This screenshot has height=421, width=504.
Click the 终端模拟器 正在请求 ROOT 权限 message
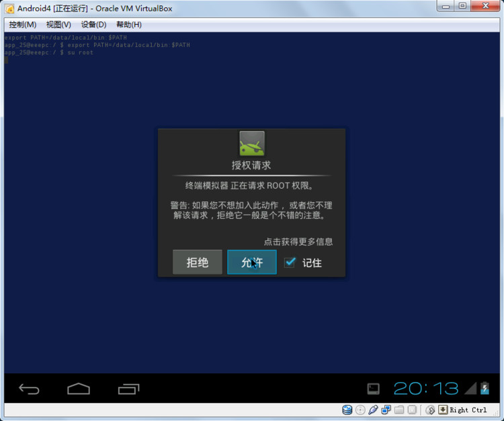(249, 185)
